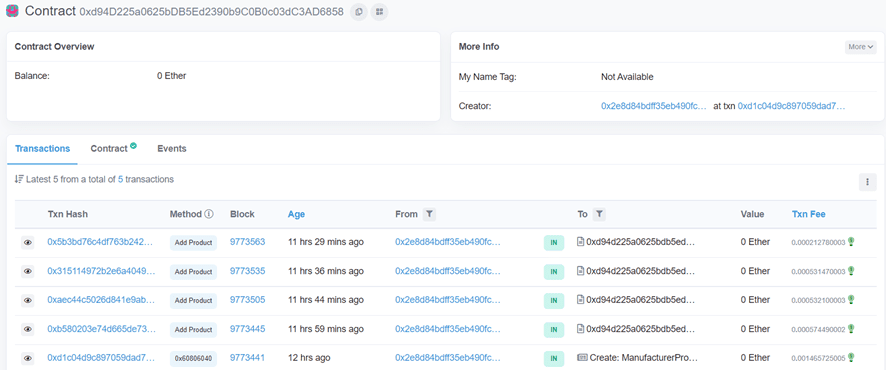886x370 pixels.
Task: Preview transaction 0xaec44c5026d841e9ab with eye icon
Action: click(27, 300)
